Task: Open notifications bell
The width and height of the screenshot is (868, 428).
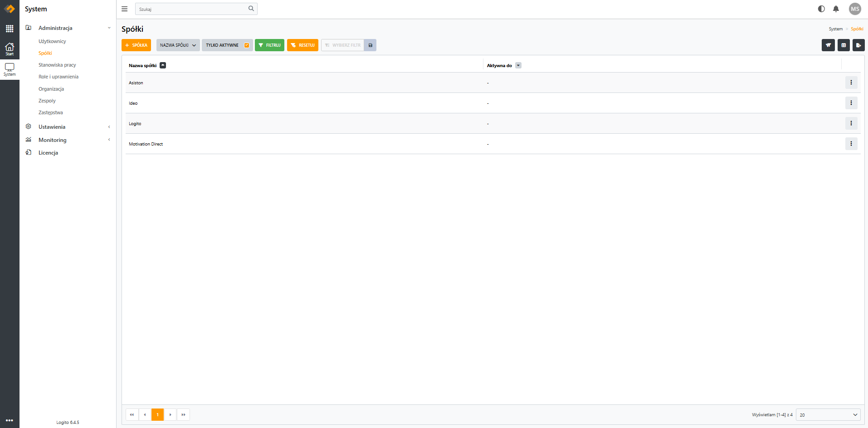Action: [836, 9]
